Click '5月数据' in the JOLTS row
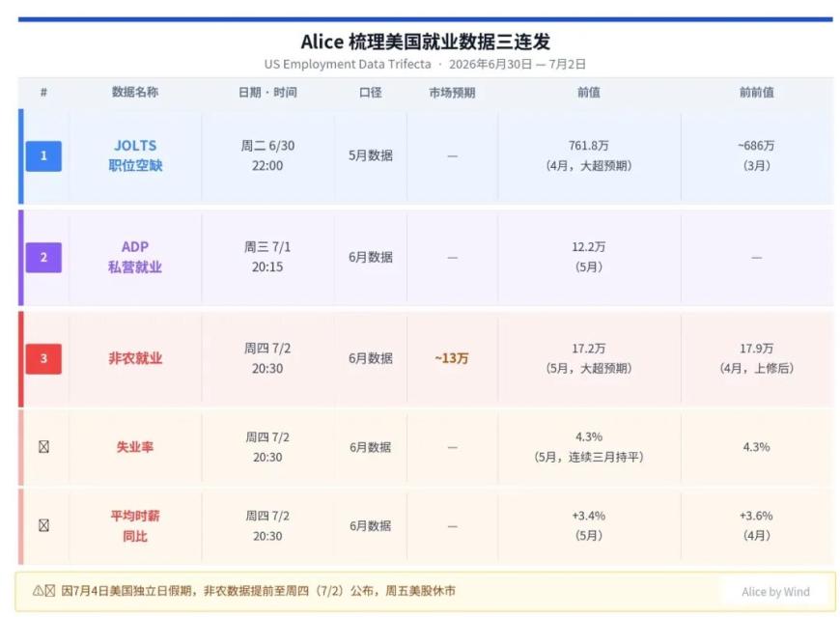This screenshot has width=840, height=617. coord(370,155)
